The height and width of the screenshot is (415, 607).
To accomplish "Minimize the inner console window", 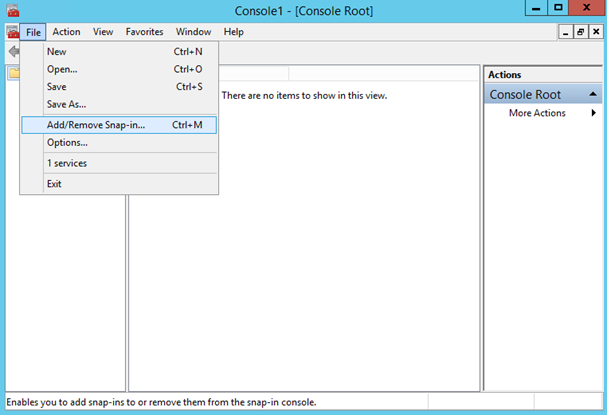I will [566, 32].
